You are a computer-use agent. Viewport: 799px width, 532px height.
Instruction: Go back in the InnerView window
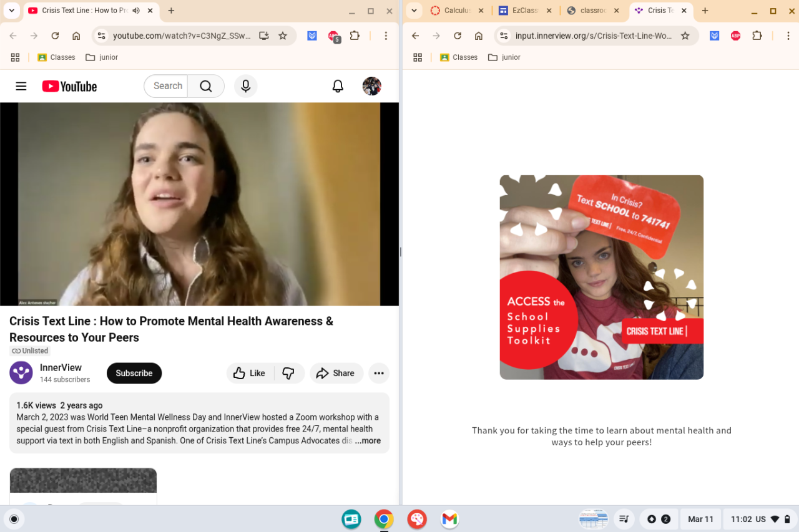click(x=416, y=36)
